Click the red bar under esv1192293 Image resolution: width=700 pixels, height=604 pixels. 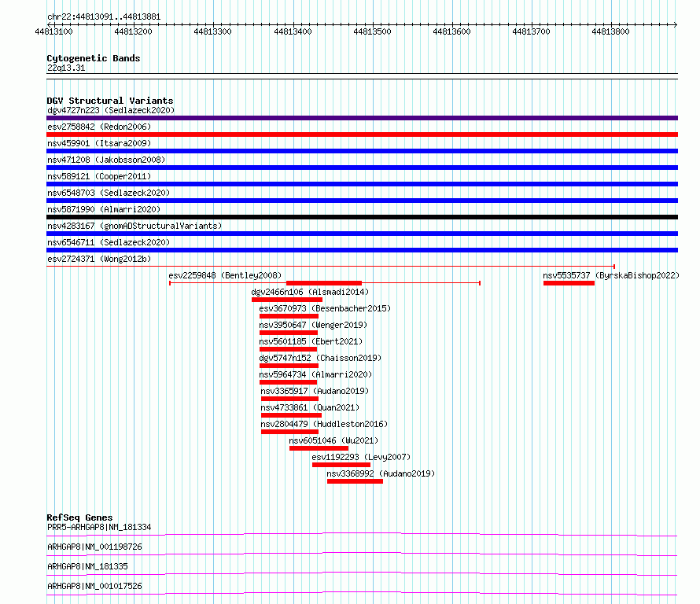[x=341, y=465]
